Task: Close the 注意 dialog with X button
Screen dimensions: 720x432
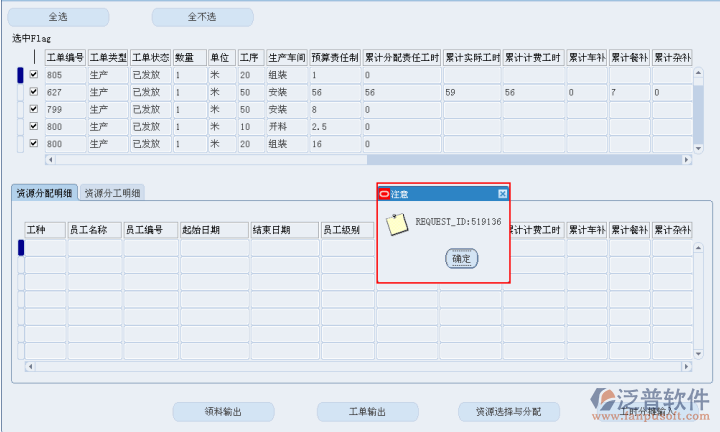Action: tap(502, 193)
